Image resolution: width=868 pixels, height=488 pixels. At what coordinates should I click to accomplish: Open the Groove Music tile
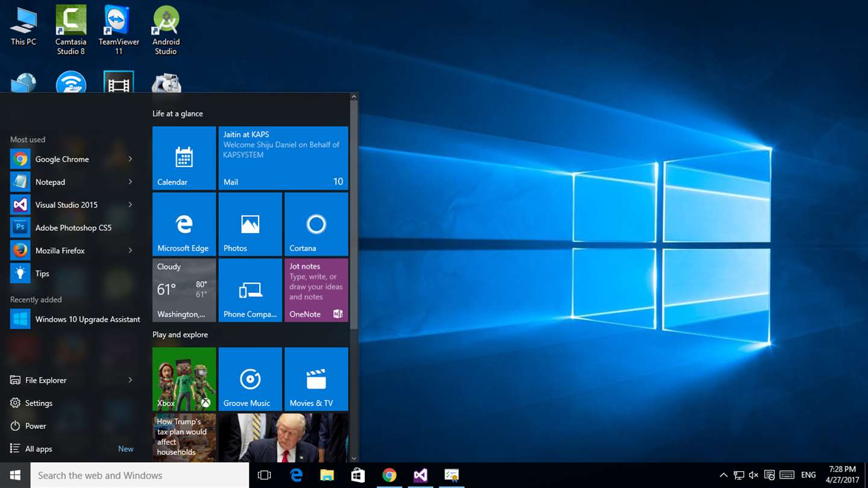(250, 379)
